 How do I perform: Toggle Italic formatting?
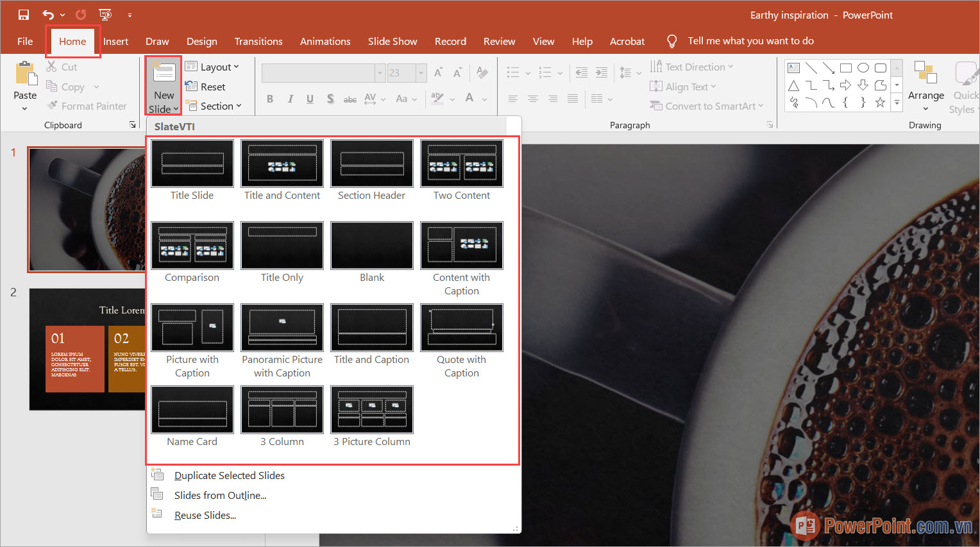coord(291,99)
